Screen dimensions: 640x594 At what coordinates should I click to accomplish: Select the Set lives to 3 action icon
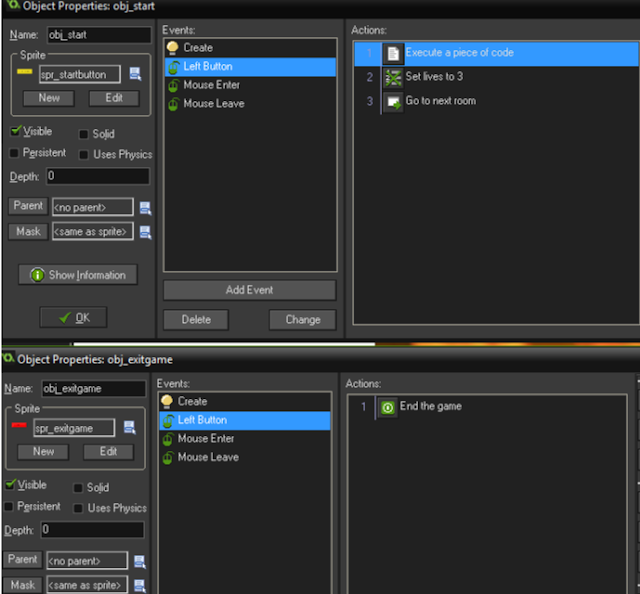pyautogui.click(x=393, y=78)
